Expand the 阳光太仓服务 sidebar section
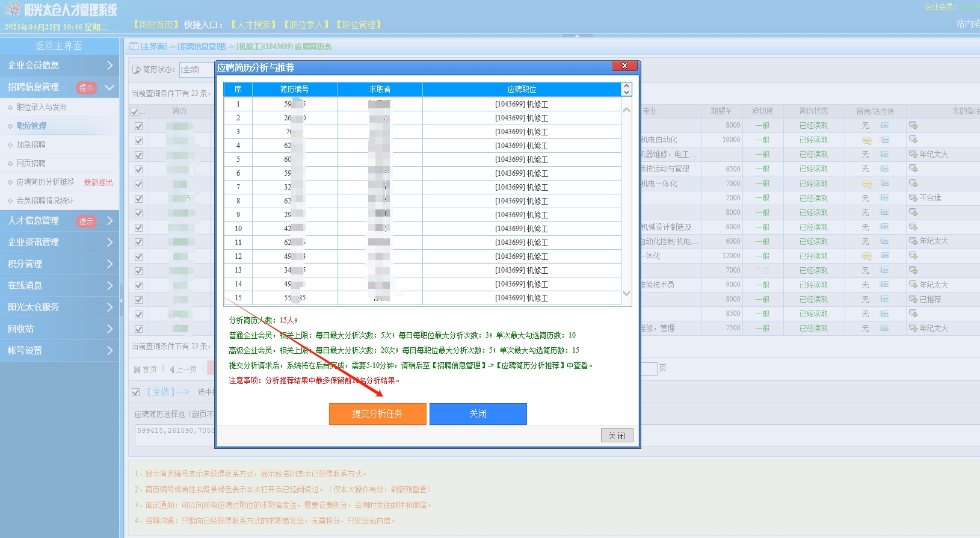The image size is (980, 538). [x=60, y=307]
